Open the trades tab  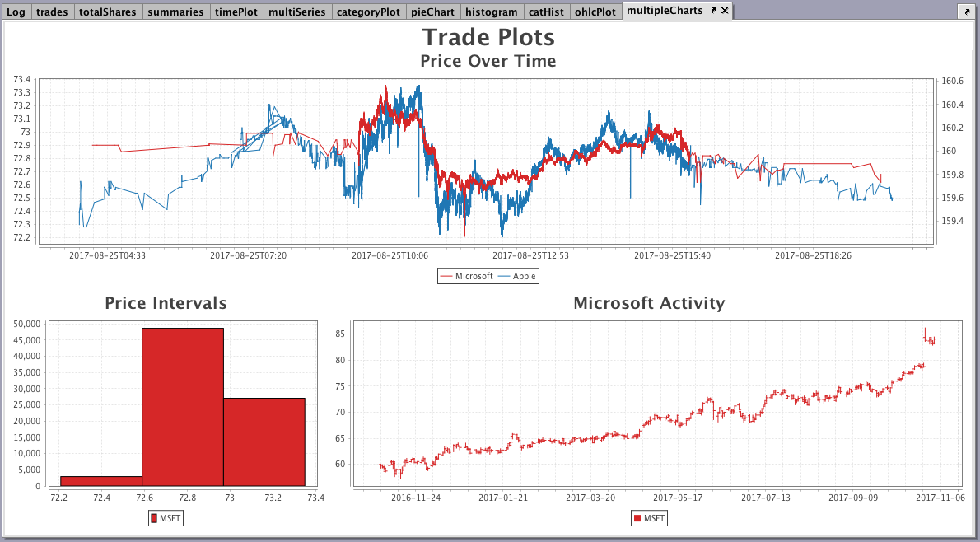click(52, 12)
